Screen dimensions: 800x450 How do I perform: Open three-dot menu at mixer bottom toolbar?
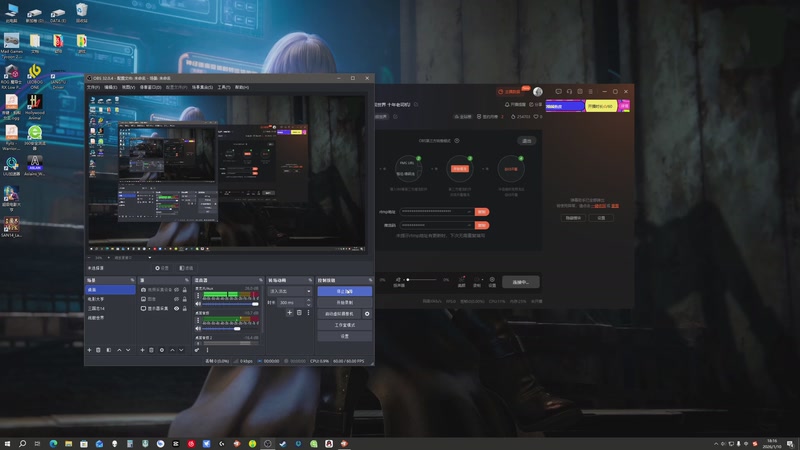(207, 350)
